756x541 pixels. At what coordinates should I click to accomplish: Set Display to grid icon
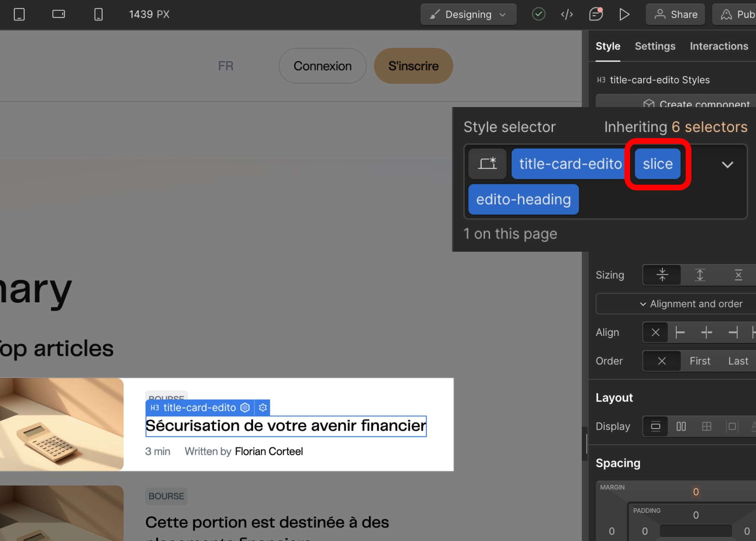(707, 427)
